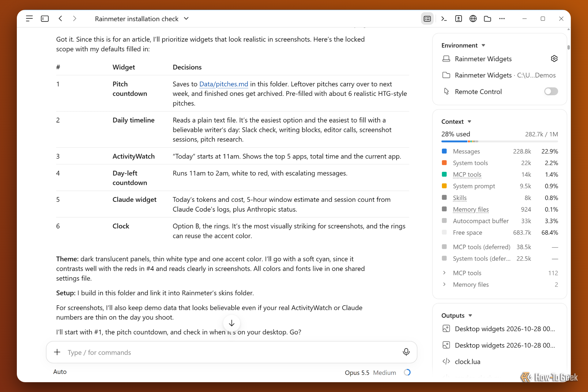Open the three-dots more options menu
Viewport: 588px width, 392px height.
(502, 19)
